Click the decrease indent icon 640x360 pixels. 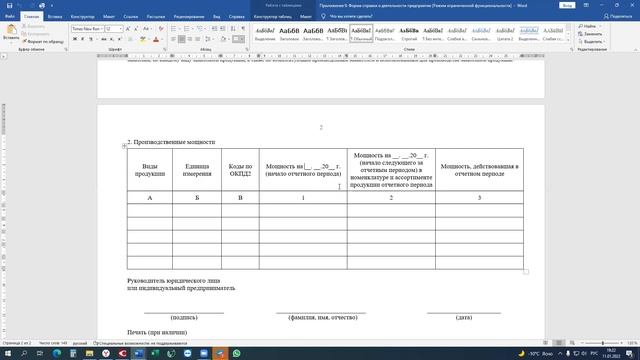pos(214,29)
